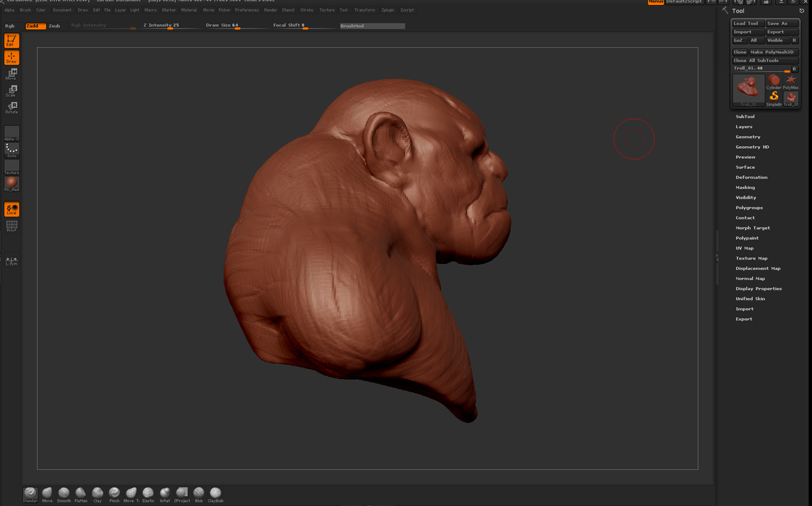Select the ZProject brush
Screen dimensions: 812x506
pyautogui.click(x=182, y=495)
